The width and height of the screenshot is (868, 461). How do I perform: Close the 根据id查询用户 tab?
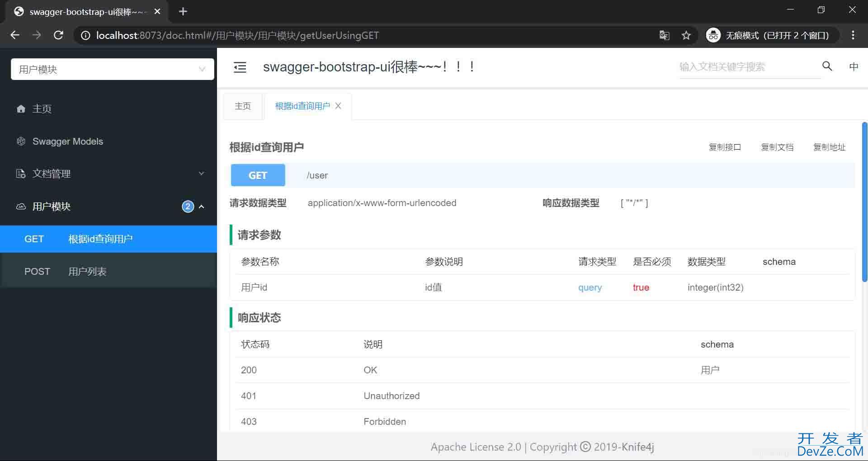(x=338, y=106)
